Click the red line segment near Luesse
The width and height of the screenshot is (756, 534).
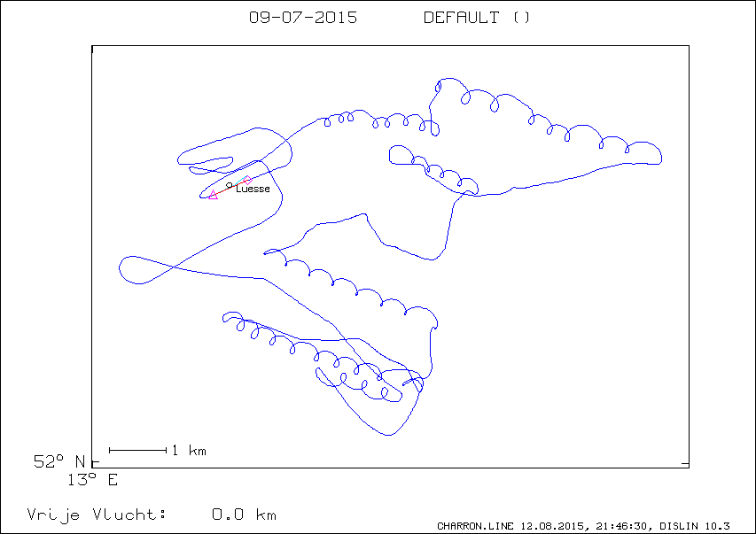click(230, 188)
